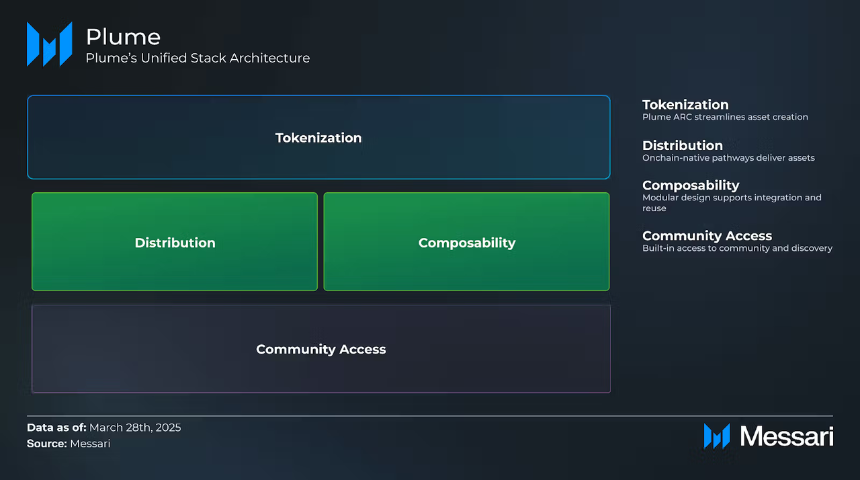The width and height of the screenshot is (860, 480).
Task: Click 'Modular design supports integration' description
Action: coord(732,202)
